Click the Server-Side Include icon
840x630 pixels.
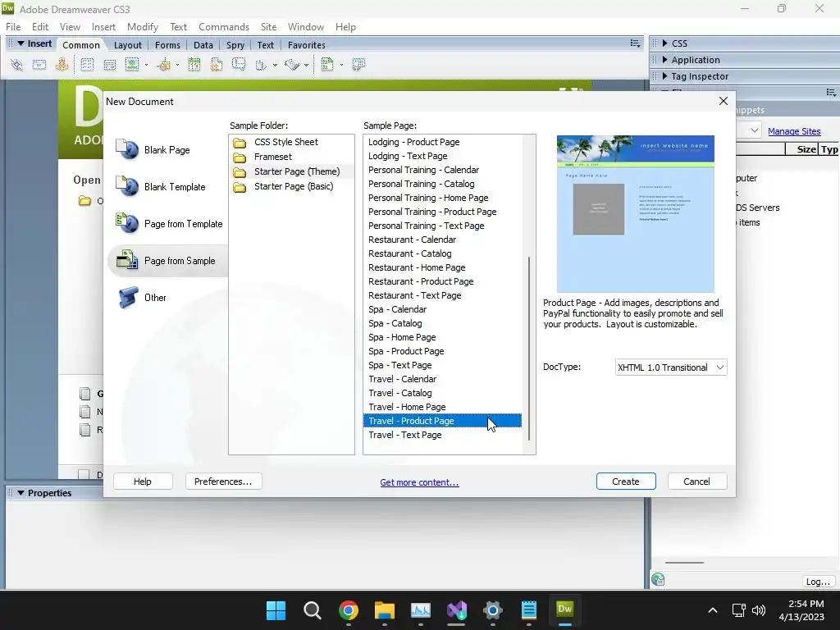point(217,65)
